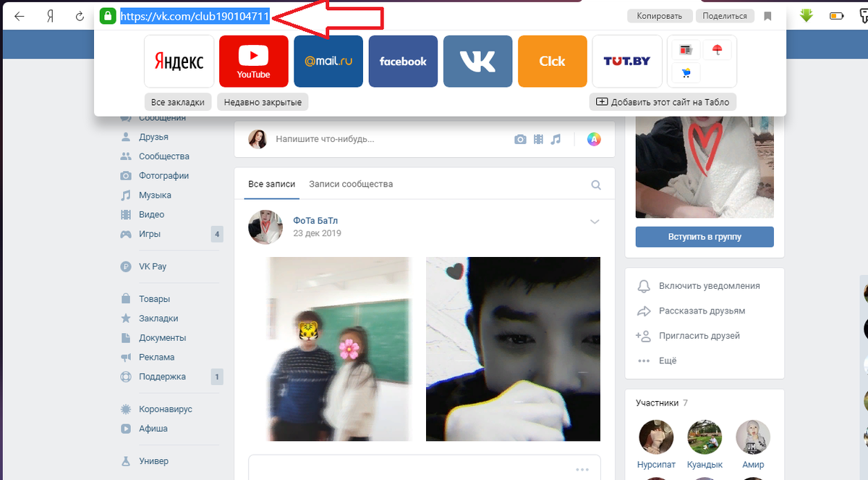This screenshot has height=480, width=868.
Task: Open Универ in the sidebar
Action: pyautogui.click(x=153, y=461)
